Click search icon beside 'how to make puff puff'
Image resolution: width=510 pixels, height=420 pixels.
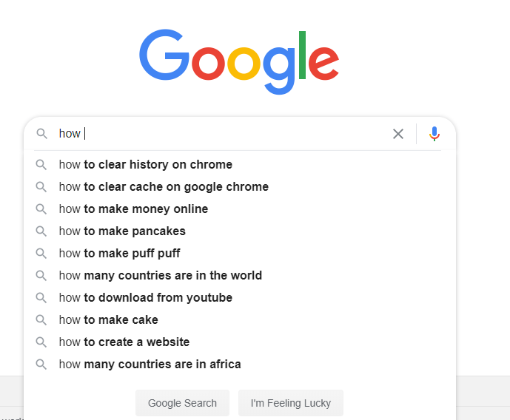(x=41, y=254)
